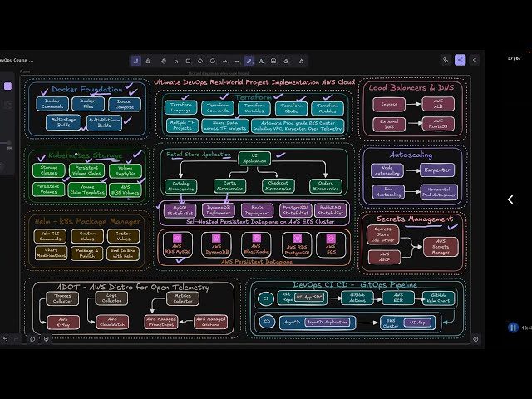The image size is (532, 399).
Task: Select the Redis Deployment box
Action: [257, 210]
